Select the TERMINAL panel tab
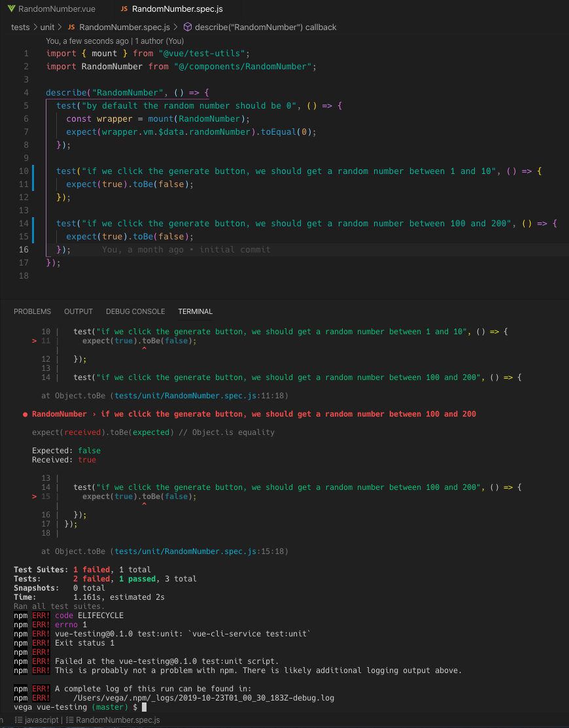This screenshot has height=728, width=569. tap(195, 311)
